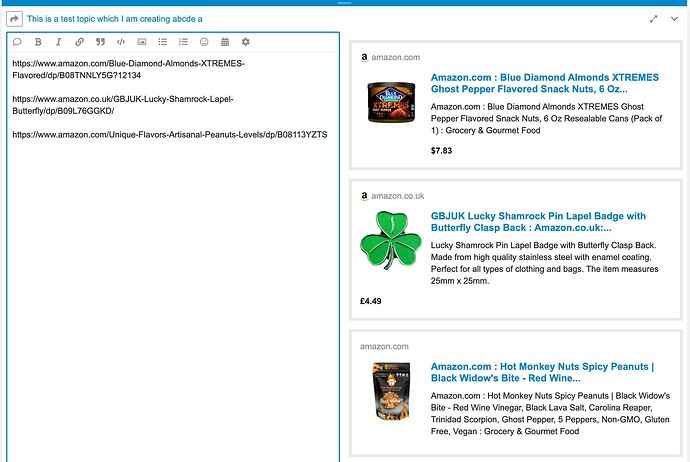Click the reply-to share arrow icon
Image resolution: width=690 pixels, height=462 pixels.
(15, 19)
